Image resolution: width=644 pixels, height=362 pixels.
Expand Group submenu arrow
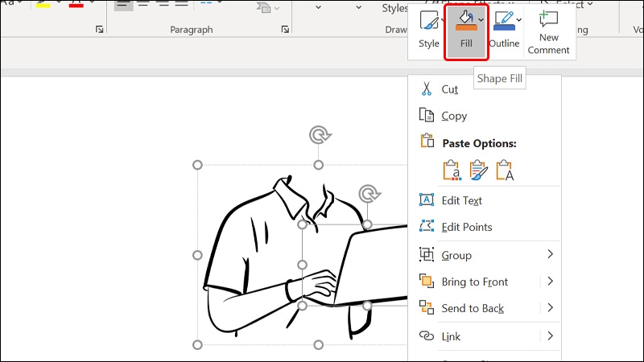click(551, 254)
